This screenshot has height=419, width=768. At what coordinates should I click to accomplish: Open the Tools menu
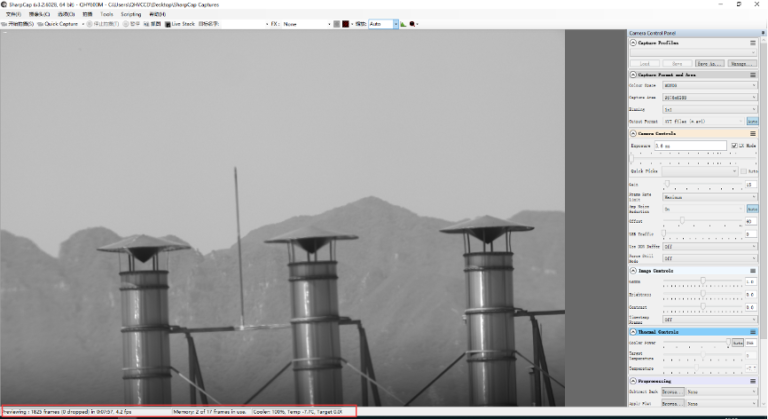pos(106,14)
